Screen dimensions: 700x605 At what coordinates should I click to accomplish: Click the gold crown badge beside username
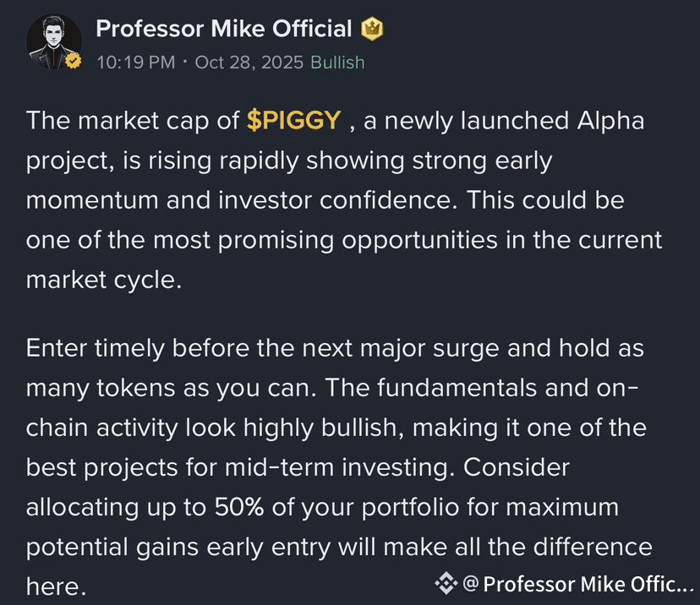pyautogui.click(x=372, y=29)
